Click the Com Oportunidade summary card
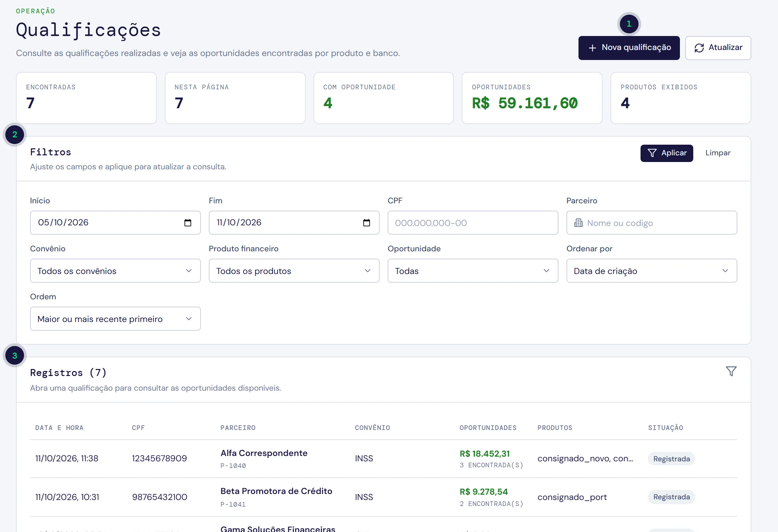 click(383, 98)
